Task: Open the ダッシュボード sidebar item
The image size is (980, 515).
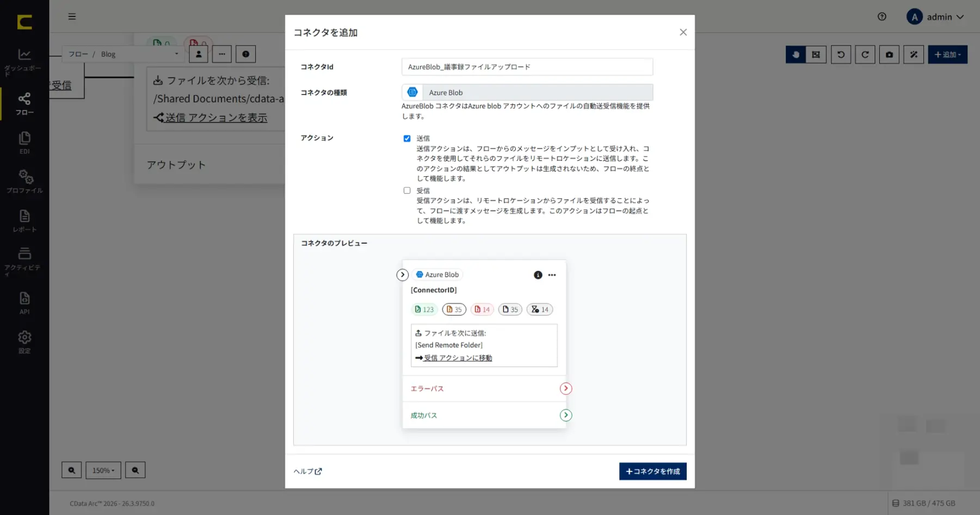Action: [24, 62]
